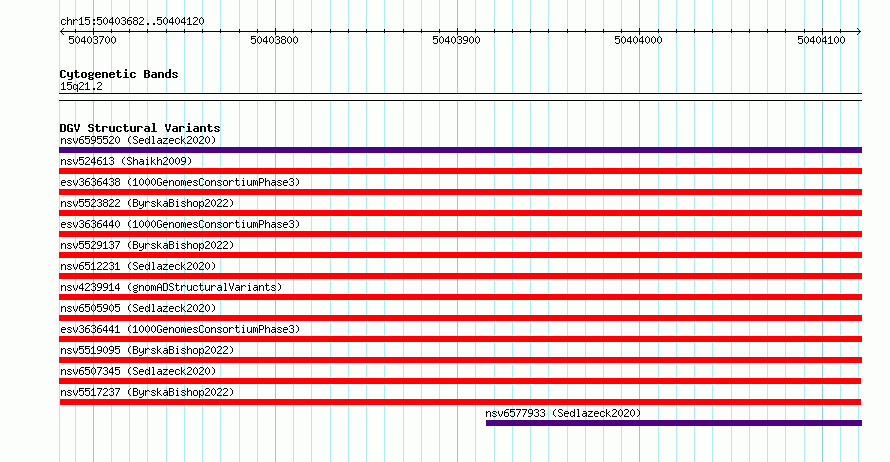Click the red bar under nsv6507345
This screenshot has width=890, height=462.
point(460,381)
